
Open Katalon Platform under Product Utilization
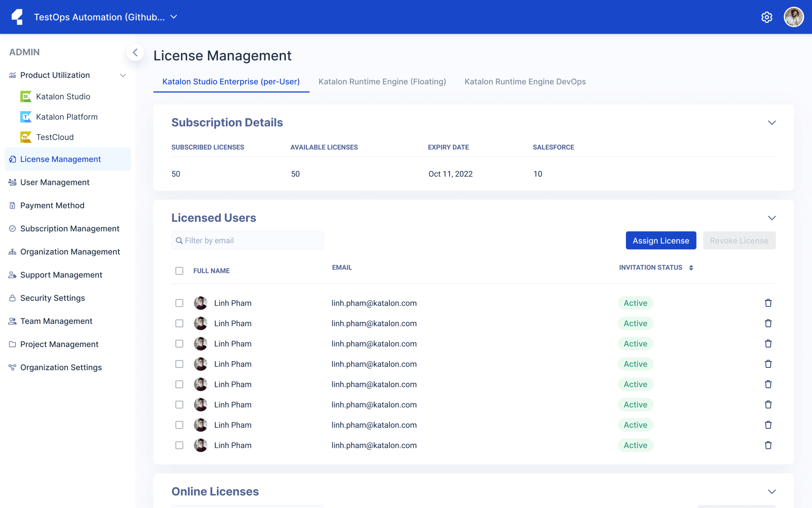tap(59, 117)
